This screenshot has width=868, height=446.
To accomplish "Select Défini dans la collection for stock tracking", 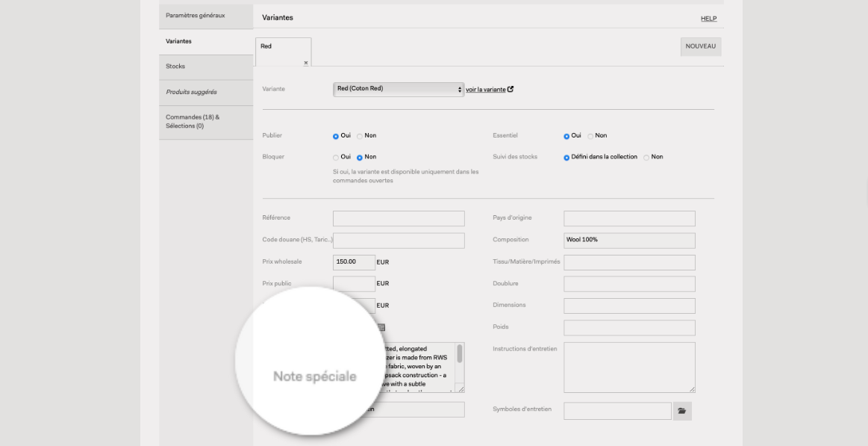I will [566, 158].
